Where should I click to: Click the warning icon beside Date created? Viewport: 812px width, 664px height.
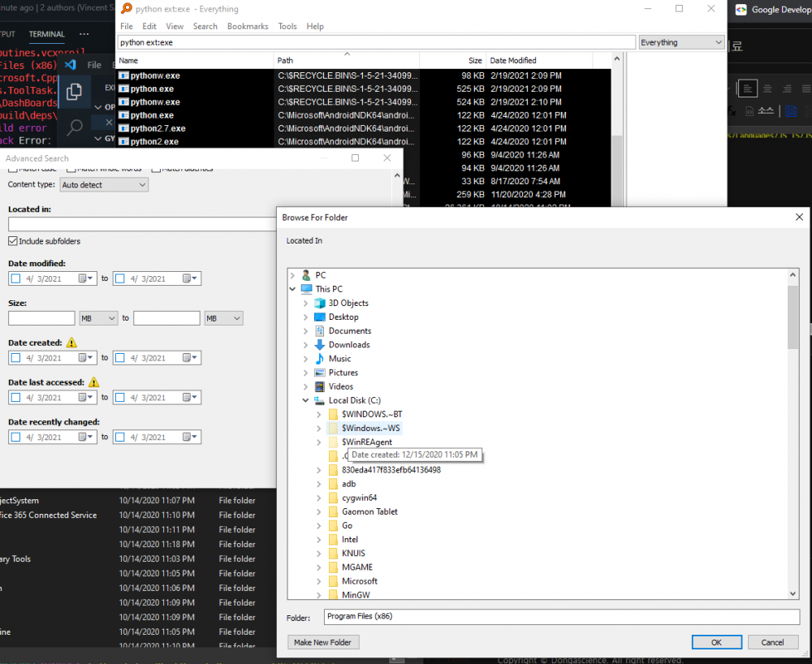click(x=71, y=343)
